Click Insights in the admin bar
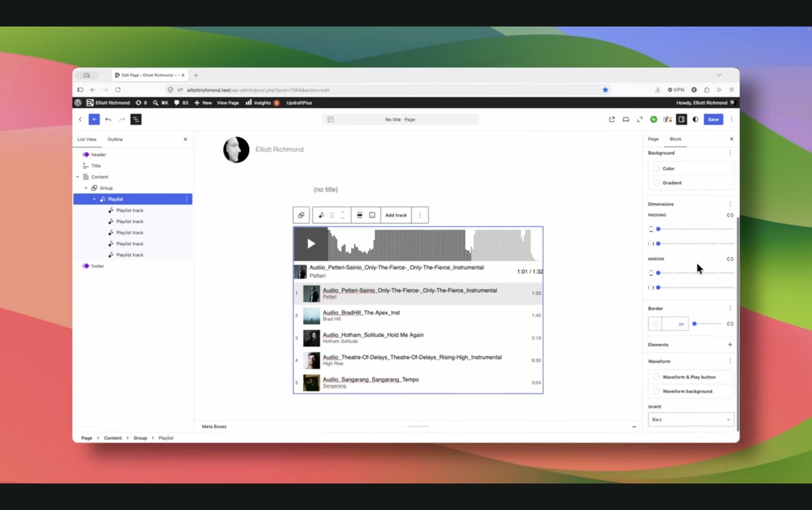This screenshot has height=510, width=812. [x=262, y=103]
